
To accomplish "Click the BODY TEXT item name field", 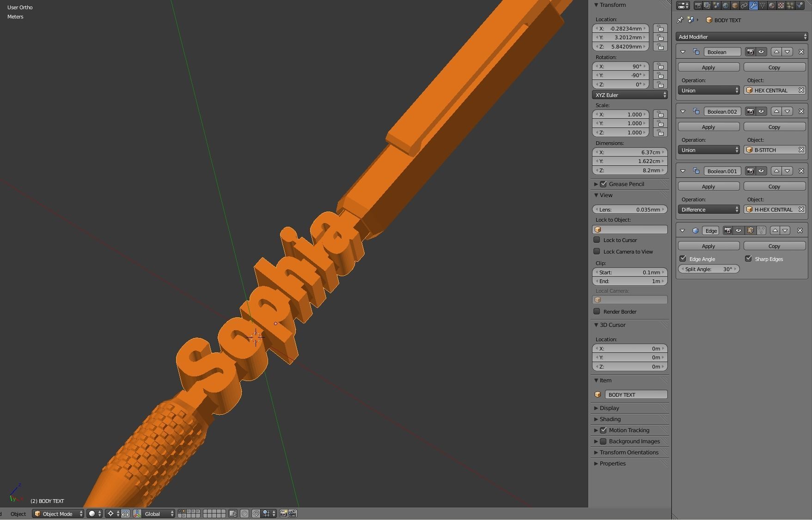I will pos(636,394).
